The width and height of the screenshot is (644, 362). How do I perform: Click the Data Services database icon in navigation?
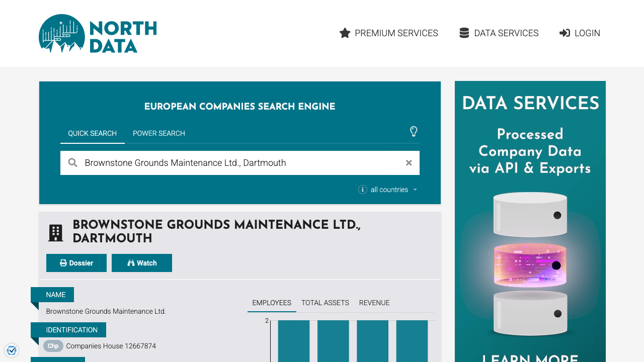463,32
